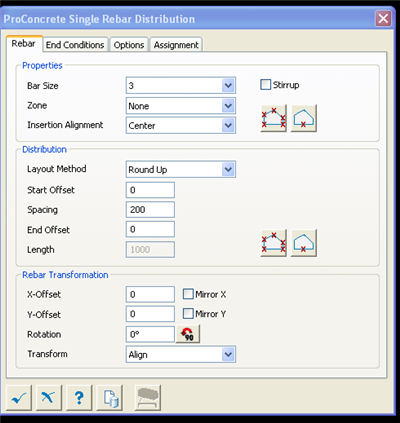Open help with the question mark button
The height and width of the screenshot is (423, 400).
[x=79, y=398]
